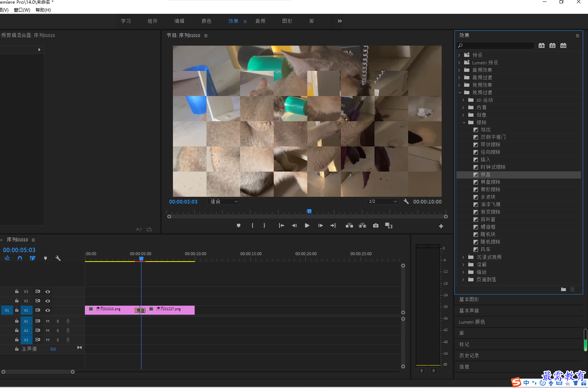
Task: Open the sequence 序列01010 panel menu
Action: [x=33, y=240]
